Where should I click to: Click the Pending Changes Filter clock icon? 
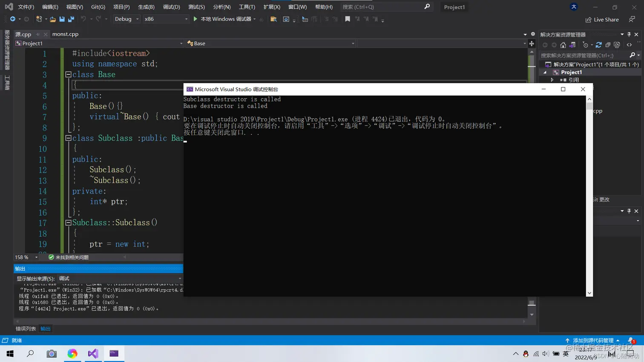[586, 45]
